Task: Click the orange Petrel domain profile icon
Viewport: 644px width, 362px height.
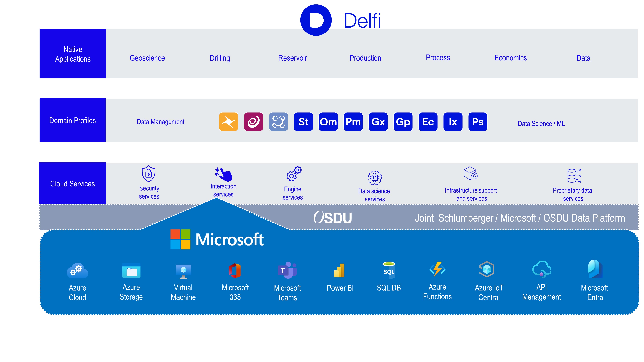Action: click(228, 122)
